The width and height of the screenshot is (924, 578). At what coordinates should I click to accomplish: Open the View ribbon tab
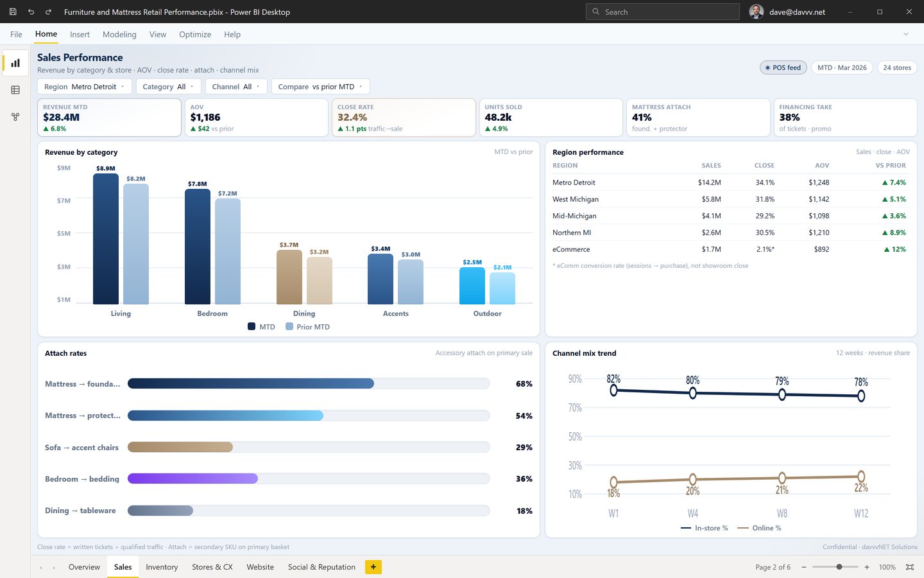coord(158,34)
